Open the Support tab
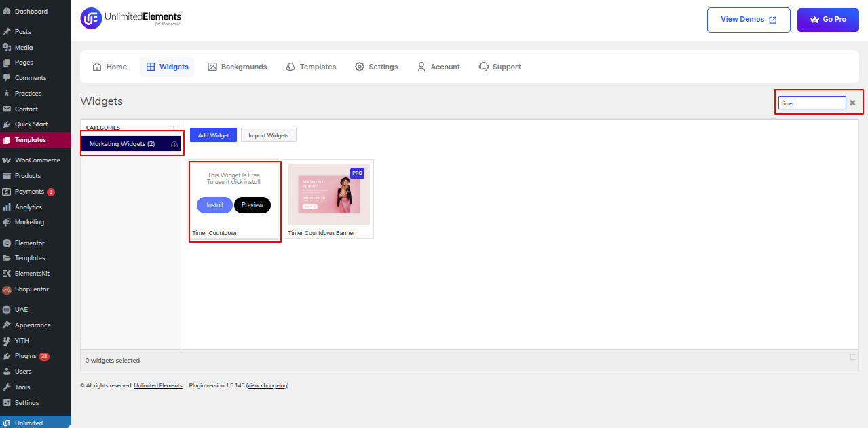The width and height of the screenshot is (868, 428). [499, 67]
